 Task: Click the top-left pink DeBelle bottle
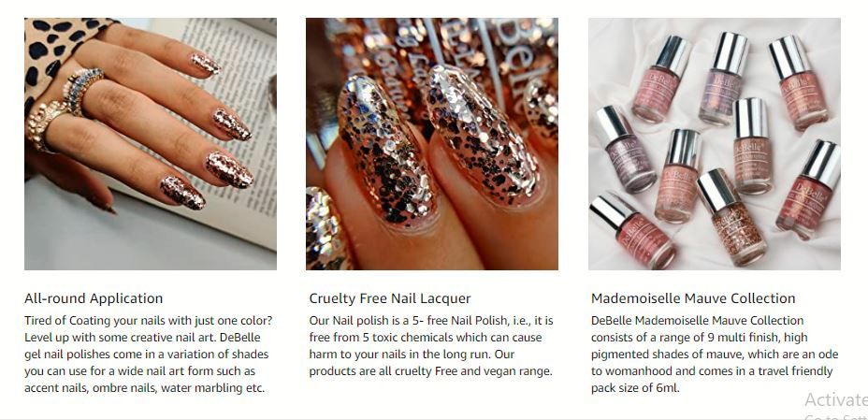(662, 79)
